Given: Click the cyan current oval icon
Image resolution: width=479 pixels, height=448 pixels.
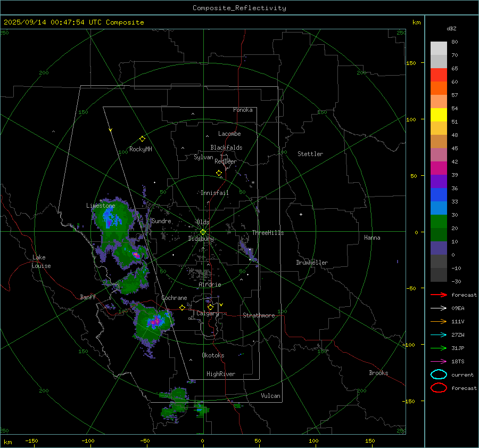Looking at the screenshot, I should click(439, 374).
